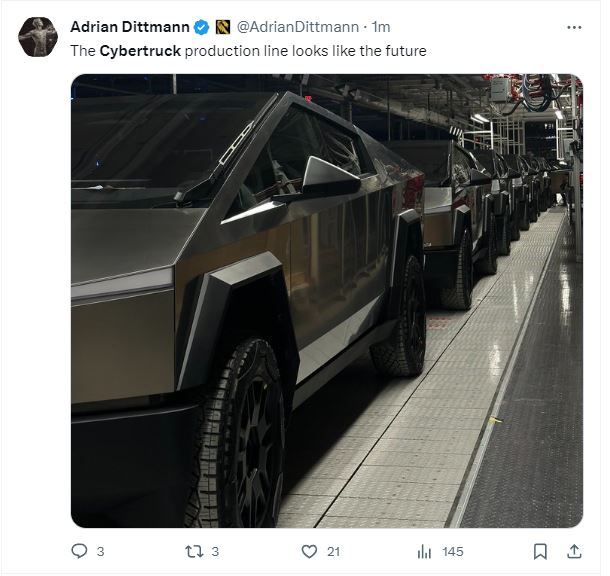Open view analytics bar-chart icon

coord(424,551)
